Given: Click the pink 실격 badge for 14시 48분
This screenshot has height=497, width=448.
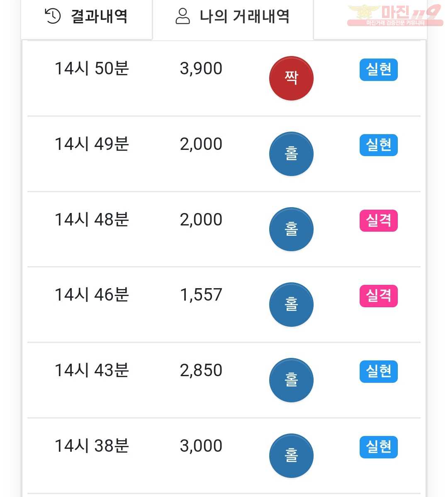Looking at the screenshot, I should (379, 220).
